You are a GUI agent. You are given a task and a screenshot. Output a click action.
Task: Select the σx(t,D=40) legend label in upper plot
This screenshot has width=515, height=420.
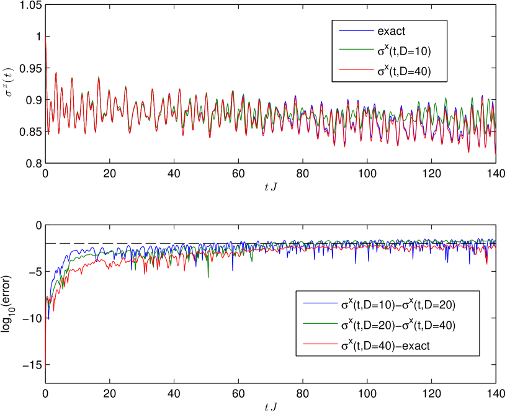click(x=404, y=71)
